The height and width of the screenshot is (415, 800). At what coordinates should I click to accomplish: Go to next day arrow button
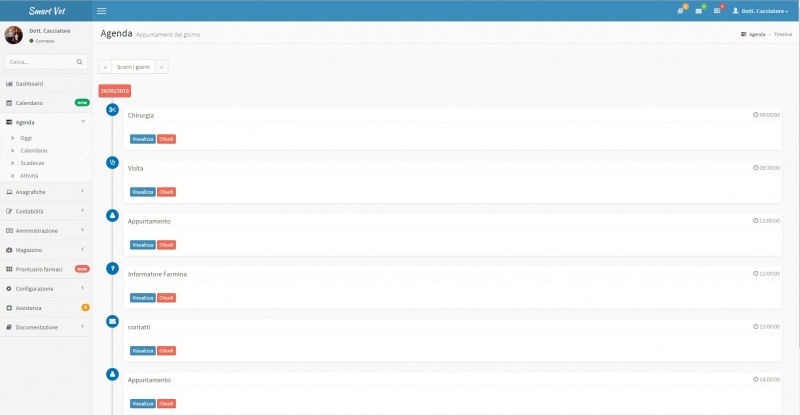click(x=162, y=67)
